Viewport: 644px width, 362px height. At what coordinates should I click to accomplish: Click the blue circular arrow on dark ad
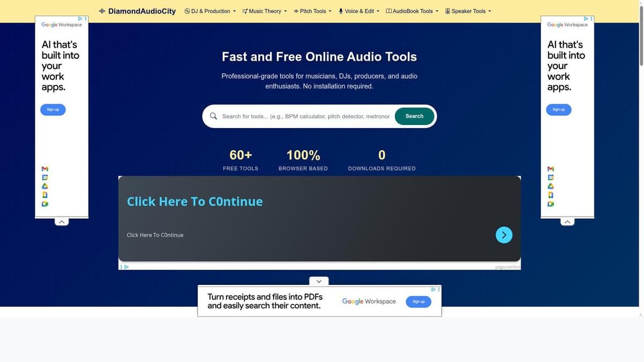point(504,235)
